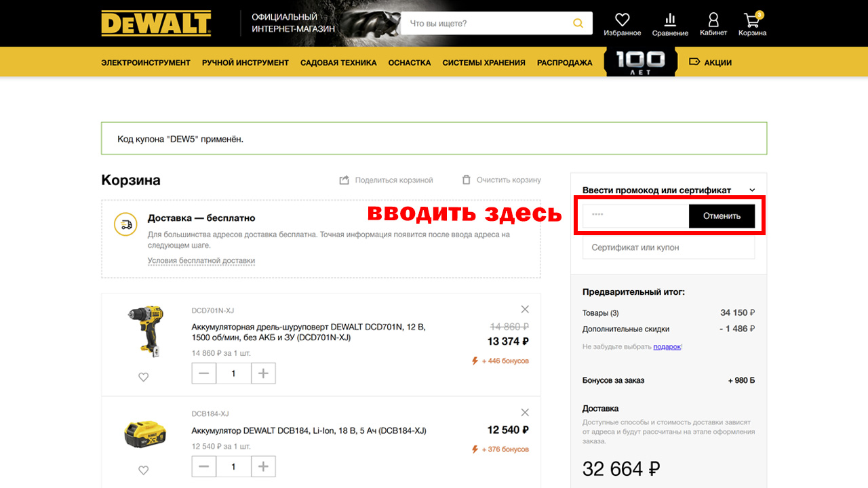Open Избранное favorites heart icon
868x488 pixels.
pos(622,19)
